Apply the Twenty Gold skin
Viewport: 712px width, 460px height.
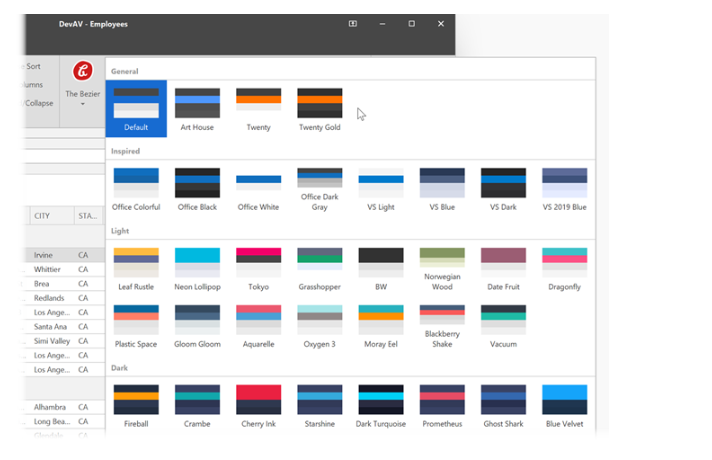point(320,109)
